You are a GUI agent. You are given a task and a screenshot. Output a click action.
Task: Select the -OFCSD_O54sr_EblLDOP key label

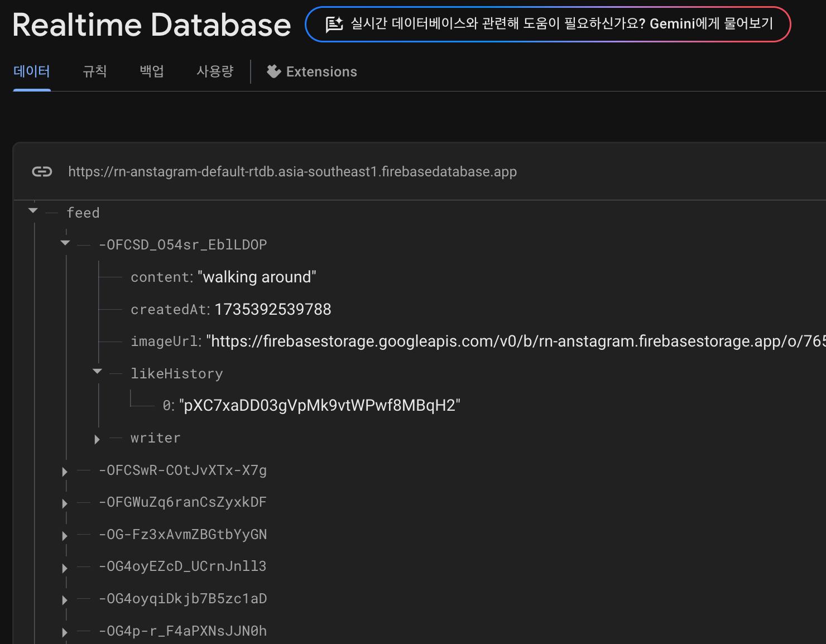183,244
